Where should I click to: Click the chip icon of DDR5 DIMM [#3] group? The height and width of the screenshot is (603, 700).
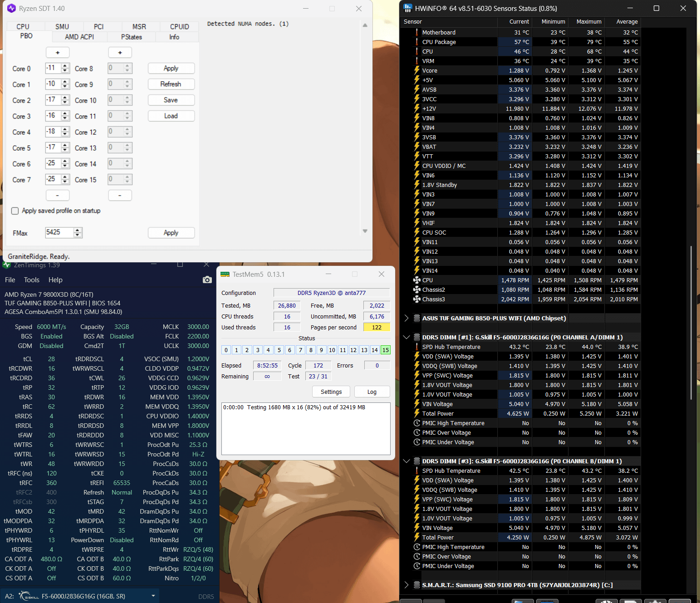[417, 461]
